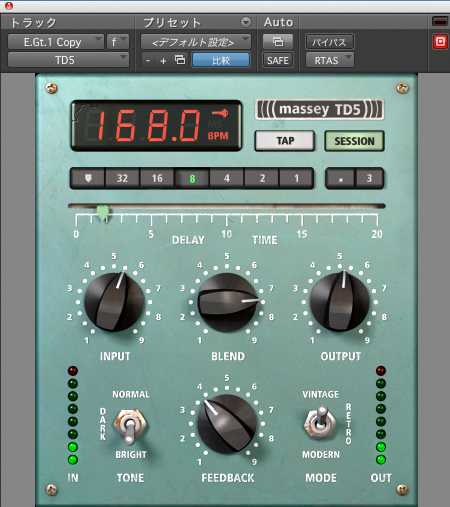
Task: Click the preset copy settings icon
Action: (180, 60)
